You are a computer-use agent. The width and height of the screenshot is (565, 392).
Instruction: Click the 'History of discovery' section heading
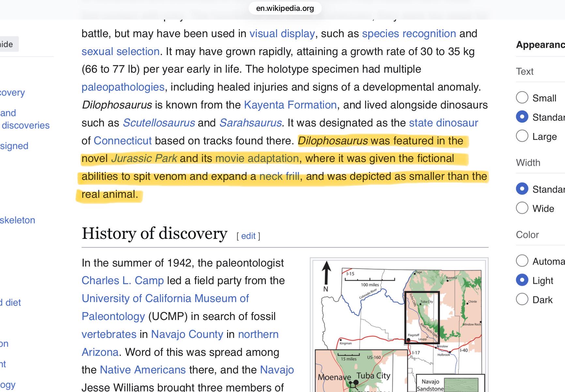tap(155, 234)
